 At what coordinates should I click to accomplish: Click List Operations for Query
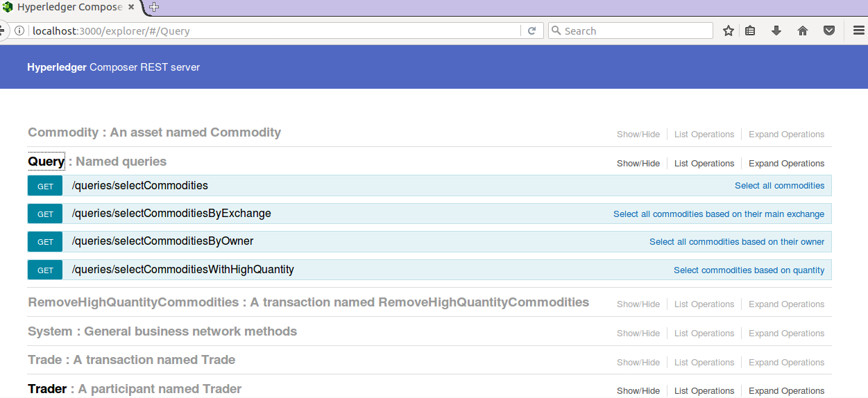pos(704,164)
